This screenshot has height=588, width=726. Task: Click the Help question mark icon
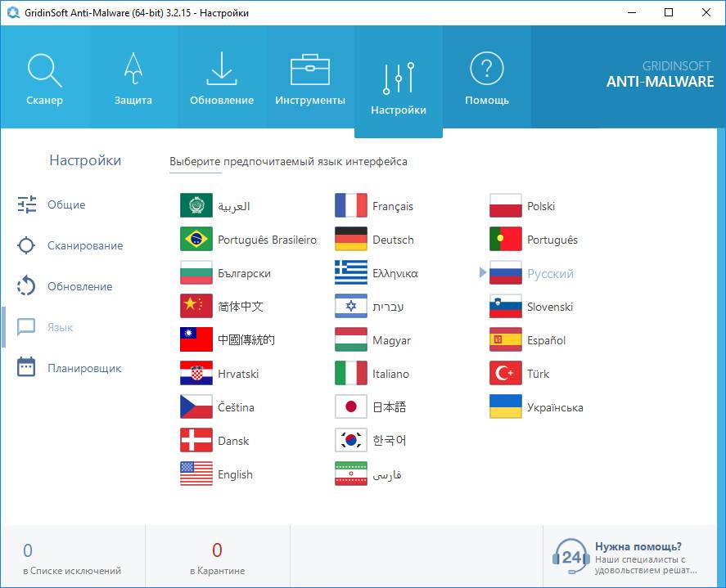point(487,70)
